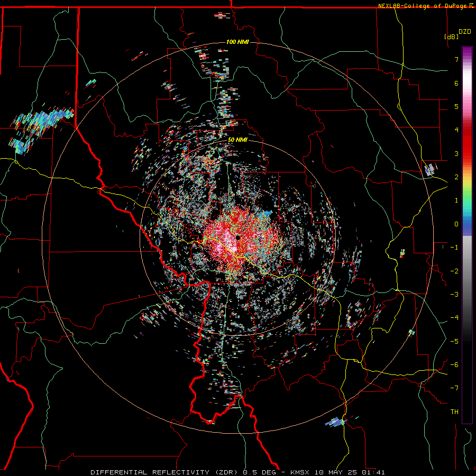Viewport: 476px width, 476px height.
Task: Click the [dB] unit label
Action: click(x=452, y=36)
